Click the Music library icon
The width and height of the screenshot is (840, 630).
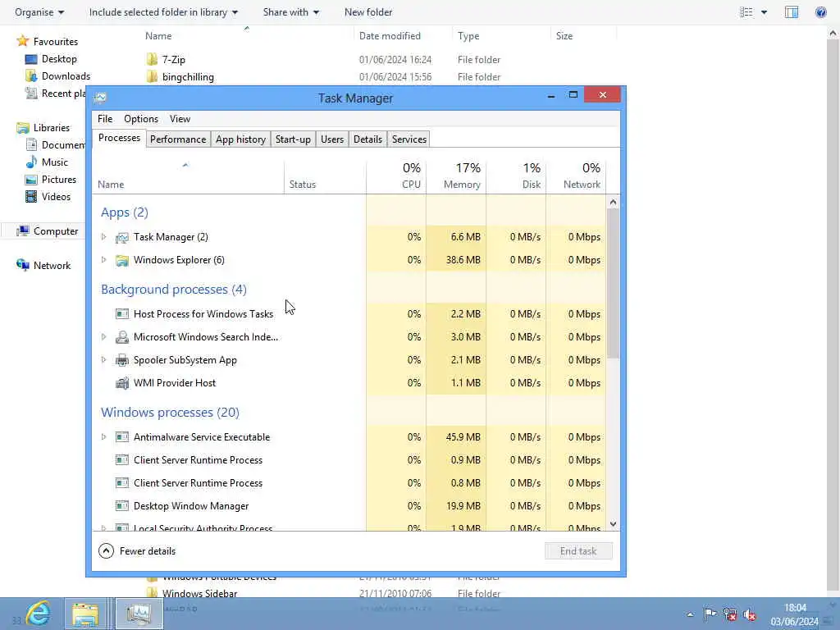tap(32, 162)
